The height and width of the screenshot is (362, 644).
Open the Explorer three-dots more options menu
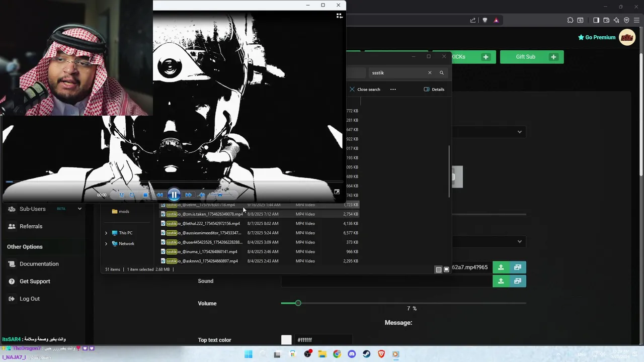tap(393, 89)
